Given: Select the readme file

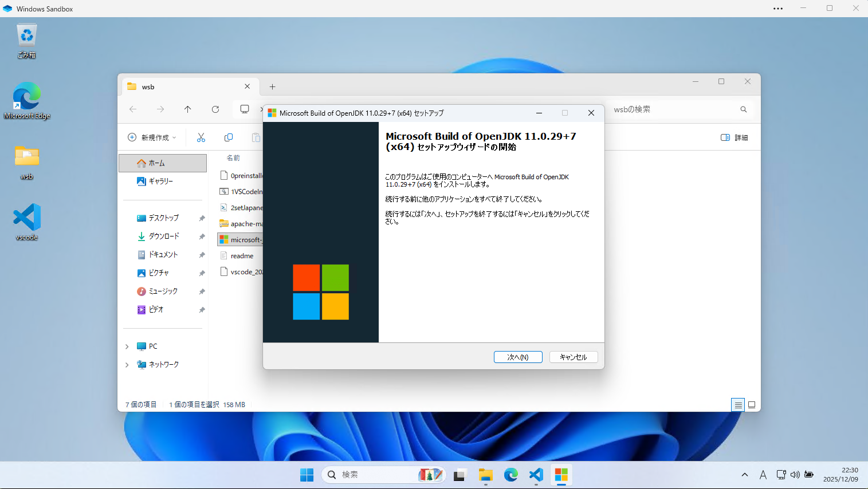Looking at the screenshot, I should (x=237, y=256).
